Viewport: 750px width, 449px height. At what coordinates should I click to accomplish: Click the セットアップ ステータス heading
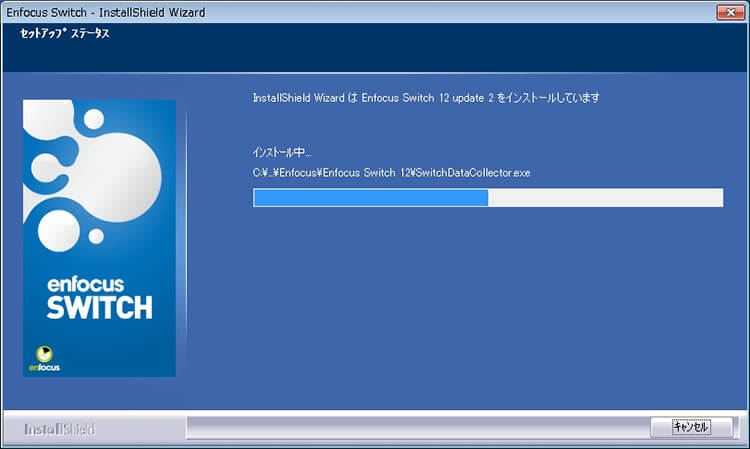pos(65,33)
